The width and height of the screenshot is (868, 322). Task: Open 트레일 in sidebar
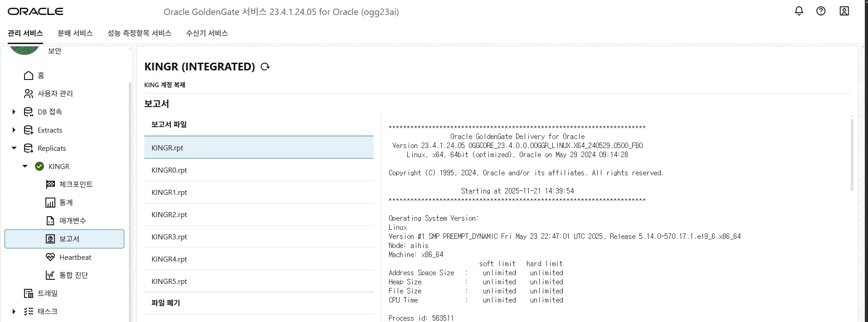pos(48,293)
